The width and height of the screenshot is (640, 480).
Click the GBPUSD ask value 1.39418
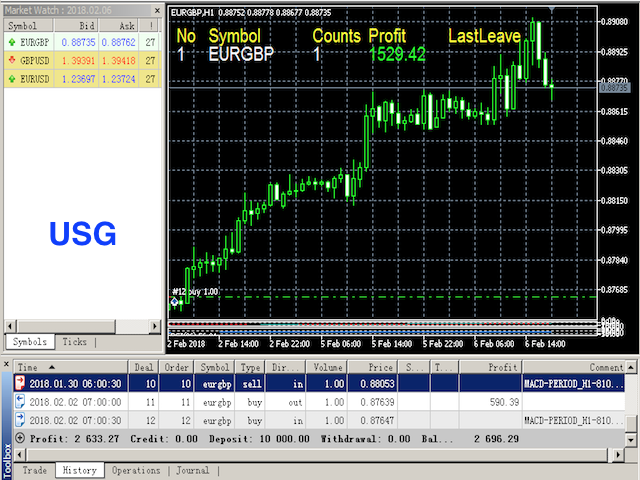click(x=118, y=60)
